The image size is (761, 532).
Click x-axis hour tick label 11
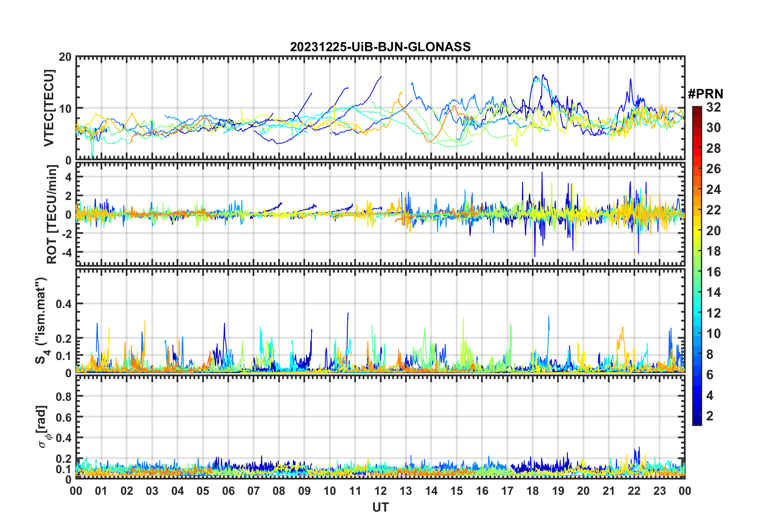tap(355, 491)
